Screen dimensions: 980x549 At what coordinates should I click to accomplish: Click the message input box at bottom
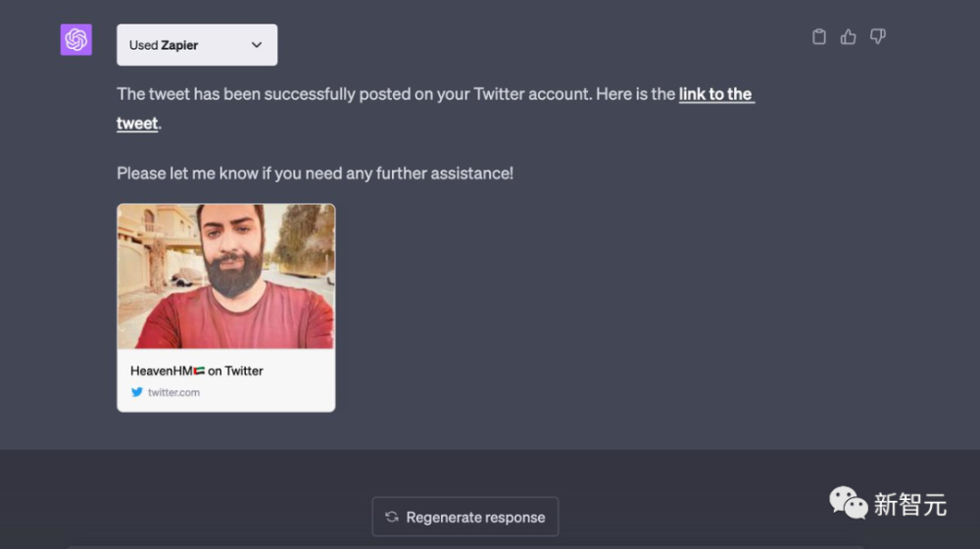pos(465,545)
